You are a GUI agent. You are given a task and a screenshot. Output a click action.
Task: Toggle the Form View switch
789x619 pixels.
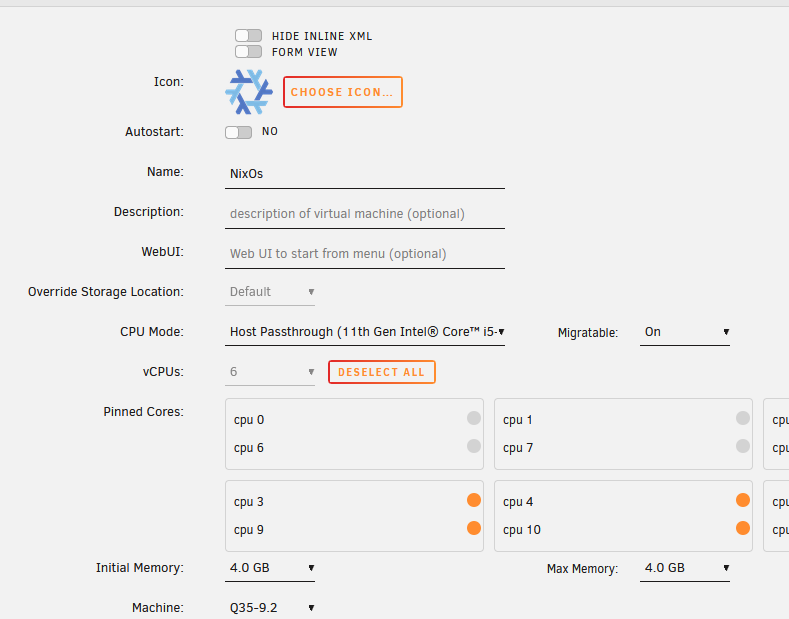click(249, 52)
